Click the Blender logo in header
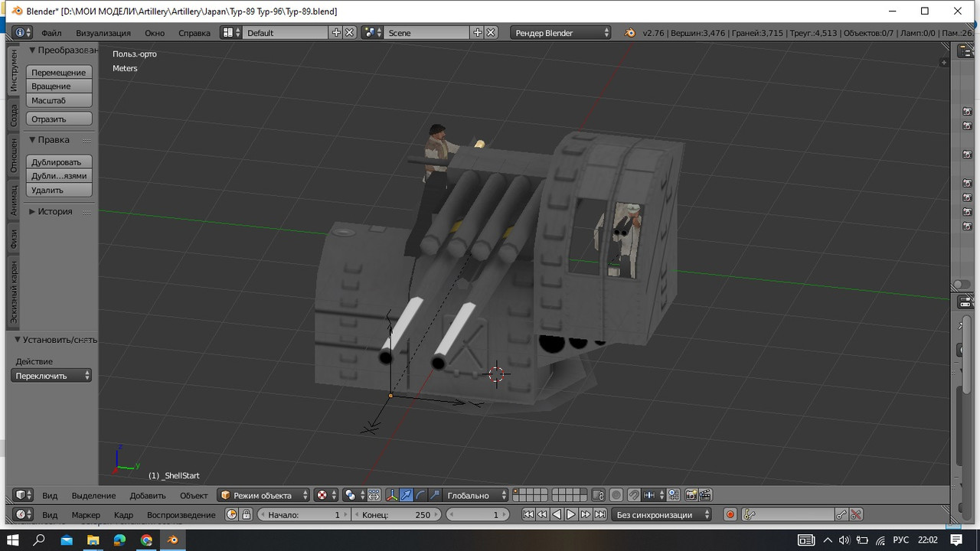Image resolution: width=980 pixels, height=551 pixels. pyautogui.click(x=630, y=33)
